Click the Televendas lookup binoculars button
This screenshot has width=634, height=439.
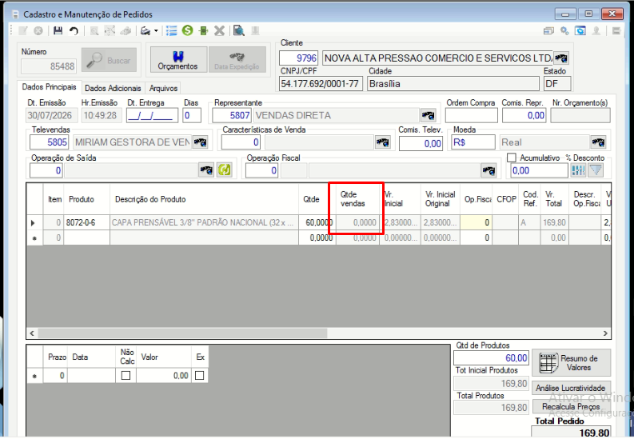(x=200, y=142)
